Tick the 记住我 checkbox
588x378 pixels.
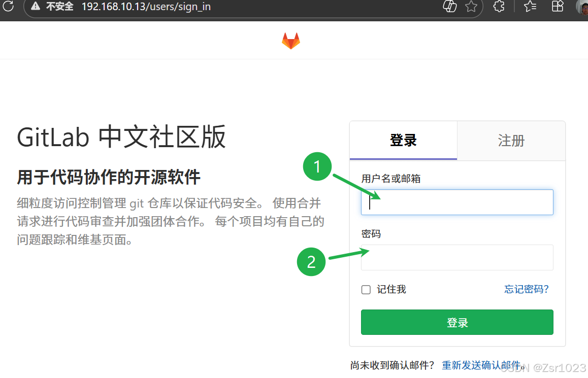pos(366,290)
